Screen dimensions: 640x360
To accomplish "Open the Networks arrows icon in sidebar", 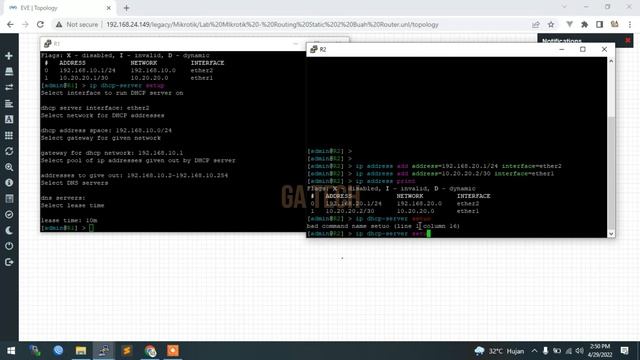I will pyautogui.click(x=9, y=87).
